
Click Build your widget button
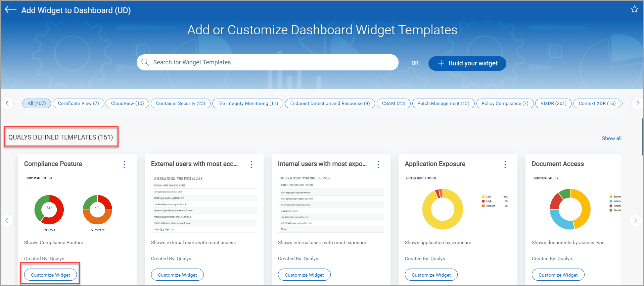[x=467, y=63]
